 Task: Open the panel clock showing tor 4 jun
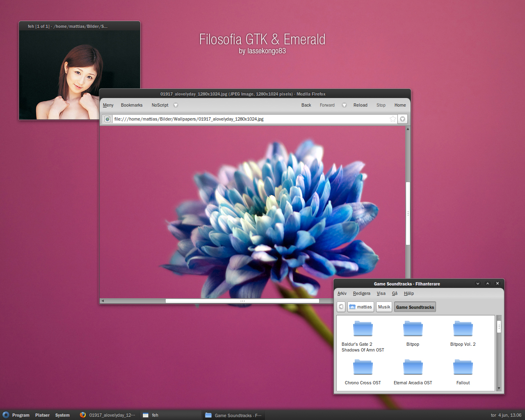[506, 415]
